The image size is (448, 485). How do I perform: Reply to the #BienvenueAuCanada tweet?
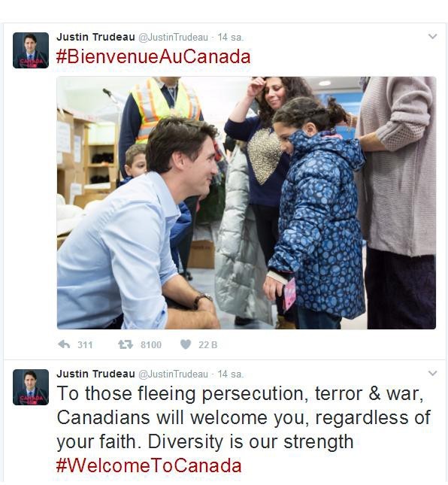click(64, 344)
